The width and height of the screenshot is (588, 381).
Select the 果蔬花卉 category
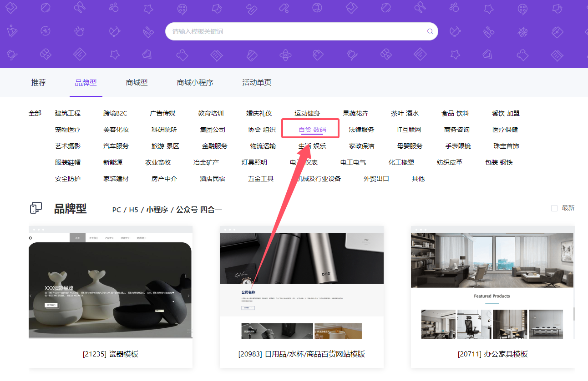355,113
